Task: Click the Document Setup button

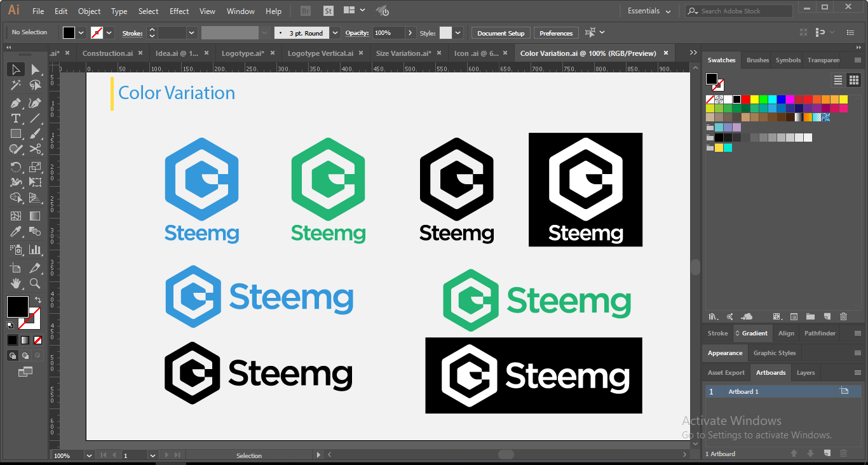Action: pyautogui.click(x=501, y=33)
